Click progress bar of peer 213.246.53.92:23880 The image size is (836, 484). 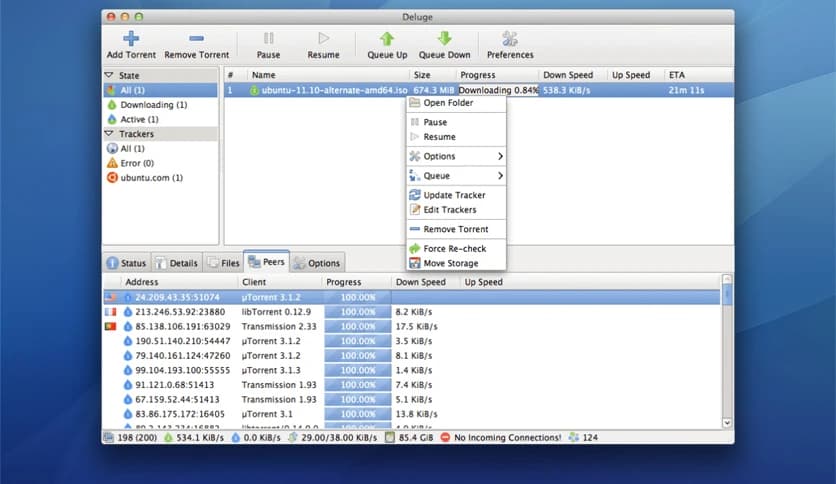[358, 312]
